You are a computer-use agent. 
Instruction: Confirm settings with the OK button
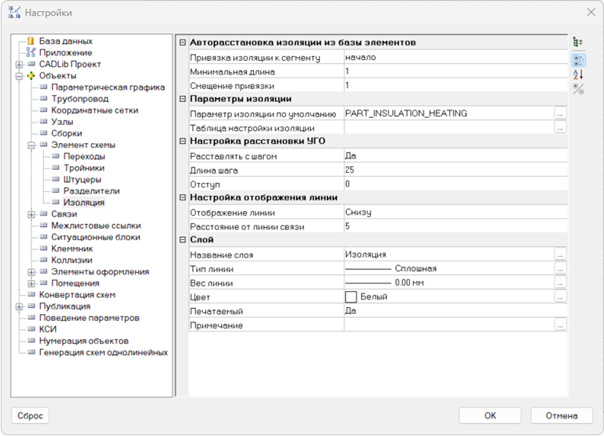tap(490, 416)
